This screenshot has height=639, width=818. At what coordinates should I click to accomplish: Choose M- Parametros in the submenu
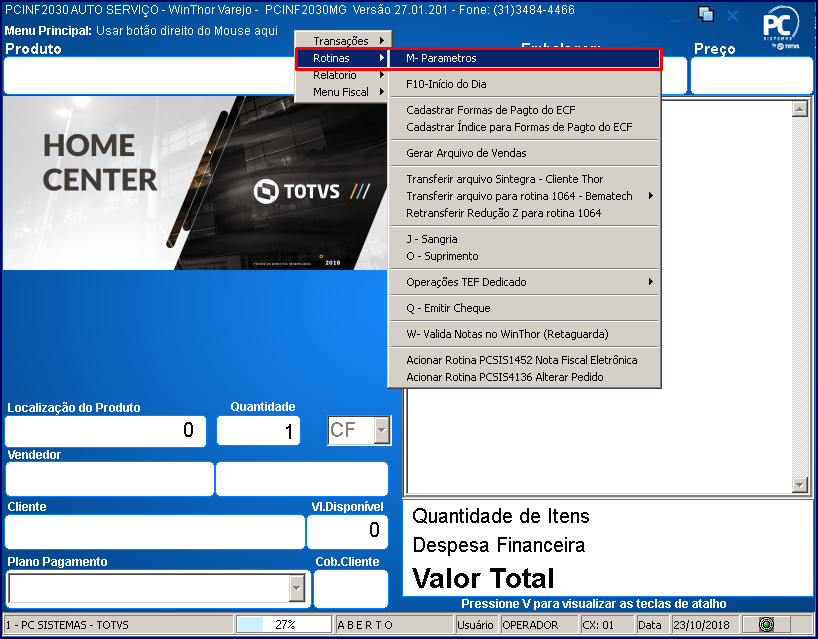pyautogui.click(x=524, y=58)
